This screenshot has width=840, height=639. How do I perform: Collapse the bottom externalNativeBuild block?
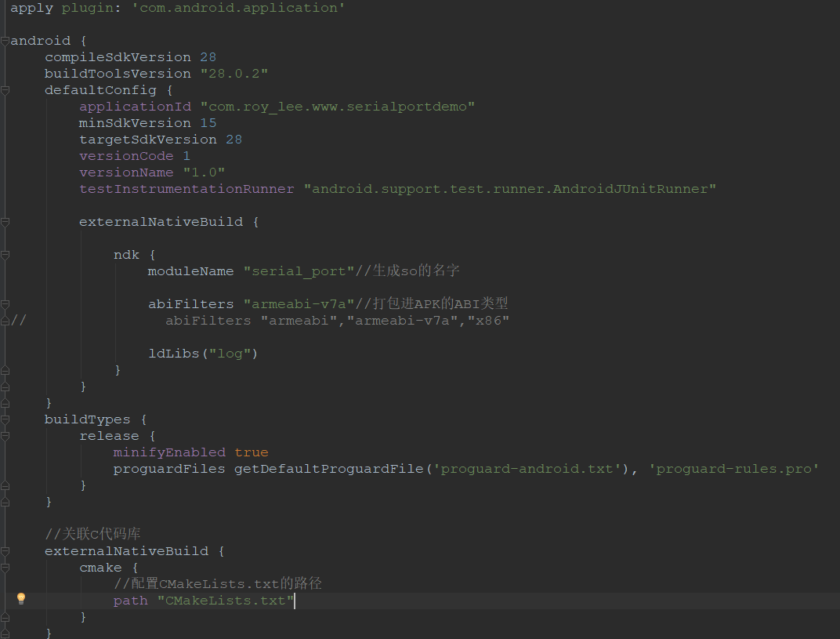coord(5,550)
